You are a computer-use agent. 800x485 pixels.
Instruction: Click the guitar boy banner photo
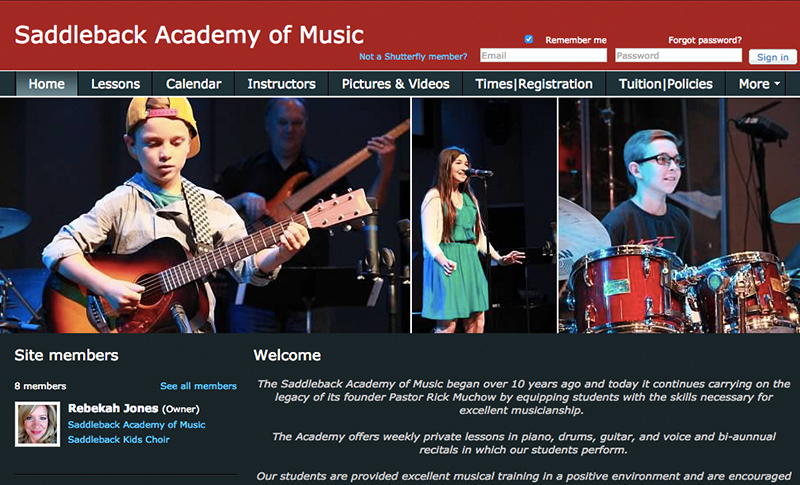click(205, 215)
